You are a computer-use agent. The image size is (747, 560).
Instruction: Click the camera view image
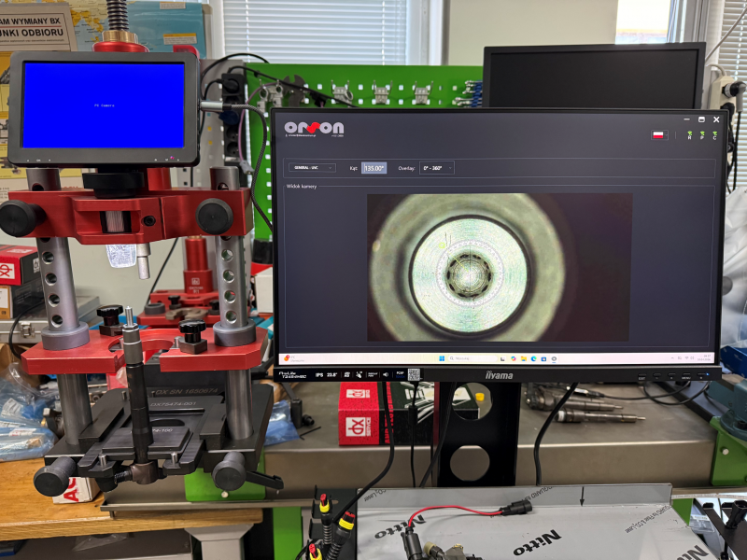click(x=499, y=268)
